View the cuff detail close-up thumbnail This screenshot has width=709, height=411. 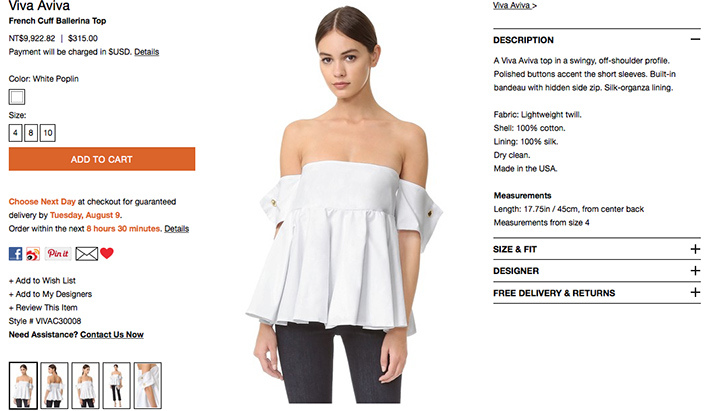[x=147, y=385]
